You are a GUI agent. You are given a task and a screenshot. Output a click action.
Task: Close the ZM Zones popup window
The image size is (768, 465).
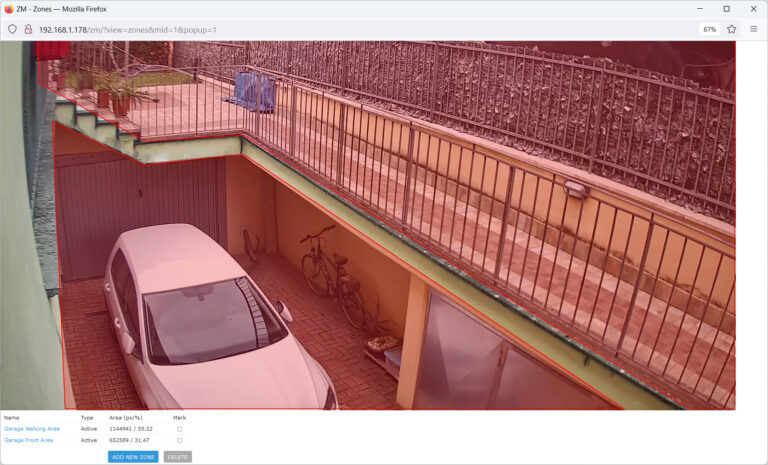click(753, 8)
